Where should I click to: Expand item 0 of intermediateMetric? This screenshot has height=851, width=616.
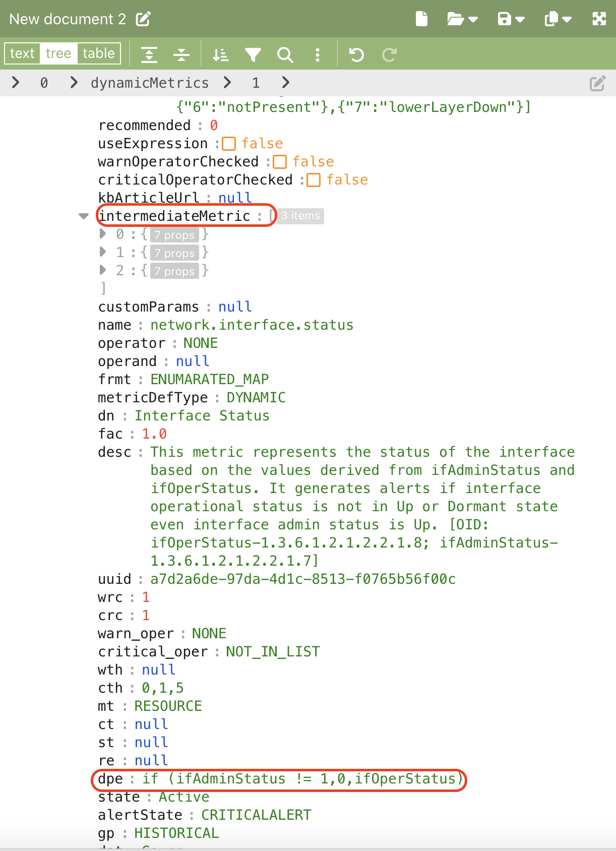(x=103, y=234)
